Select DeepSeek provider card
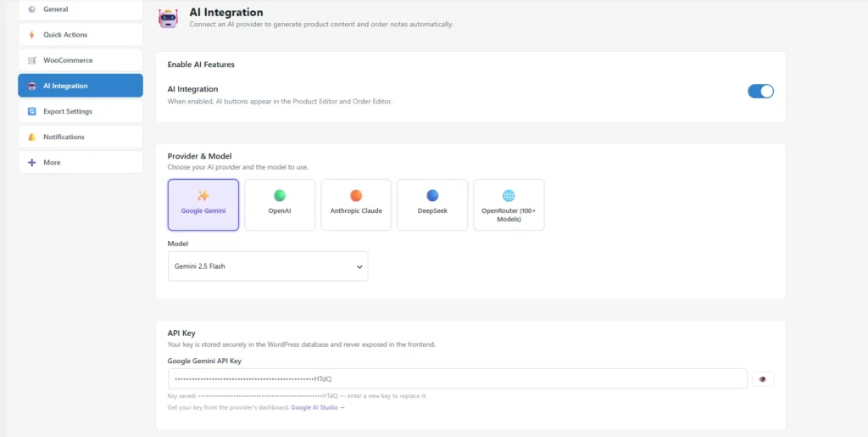The height and width of the screenshot is (437, 868). click(x=432, y=205)
